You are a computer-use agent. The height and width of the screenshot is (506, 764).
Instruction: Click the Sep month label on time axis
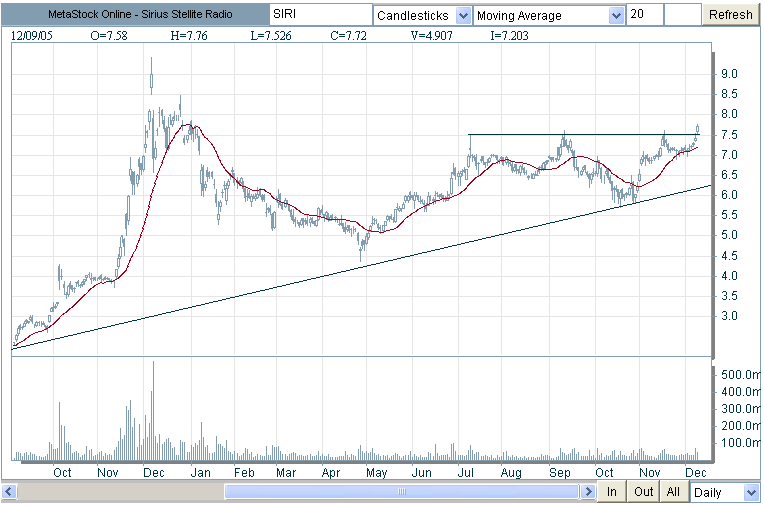tap(559, 473)
